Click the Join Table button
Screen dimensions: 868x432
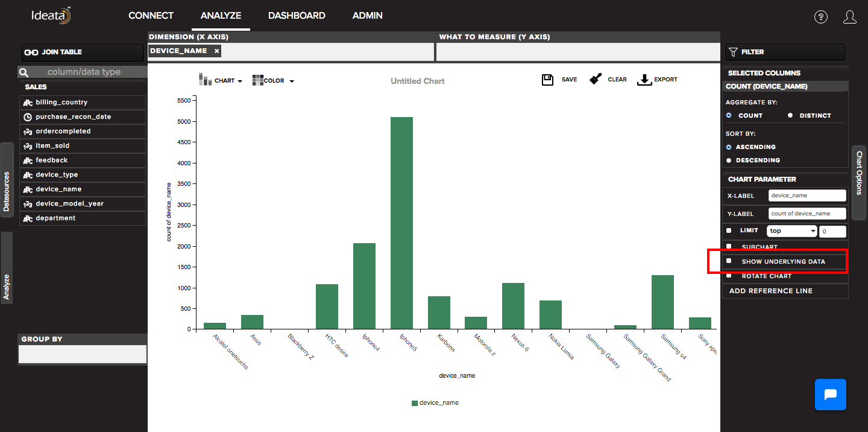coord(83,52)
